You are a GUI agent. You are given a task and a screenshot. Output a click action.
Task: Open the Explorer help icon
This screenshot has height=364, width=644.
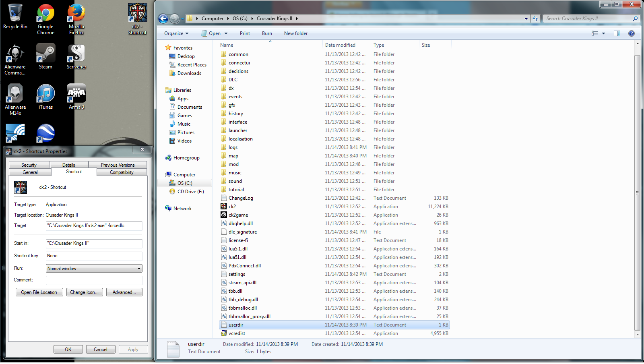click(631, 33)
